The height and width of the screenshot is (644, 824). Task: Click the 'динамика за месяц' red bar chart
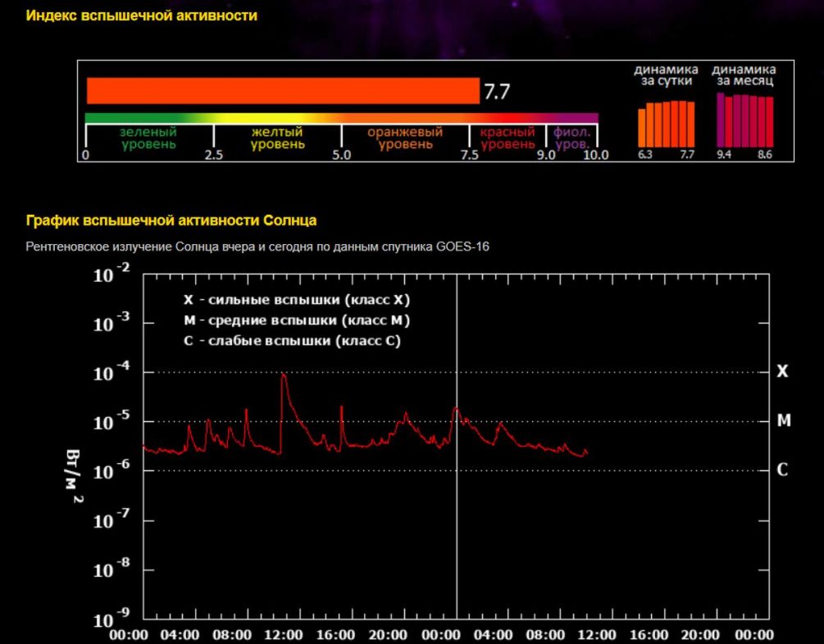tap(745, 120)
